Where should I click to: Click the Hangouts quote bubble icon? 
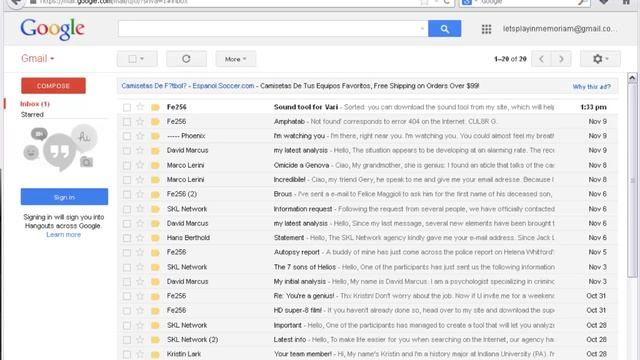click(59, 151)
